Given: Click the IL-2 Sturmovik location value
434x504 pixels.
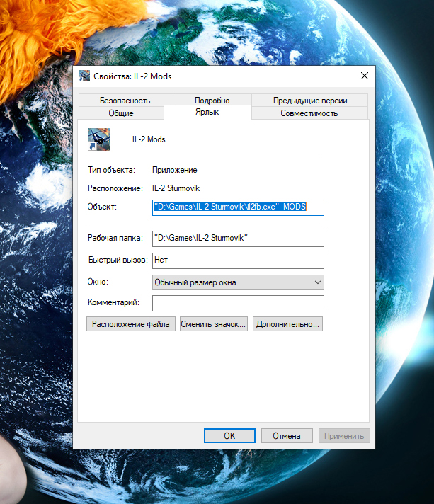Looking at the screenshot, I should coord(176,188).
